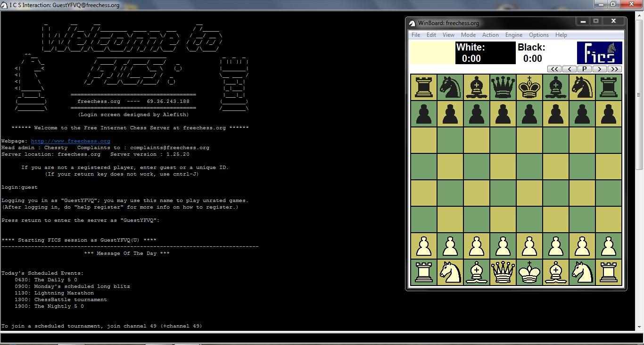644x345 pixels.
Task: Select the white rook on a1
Action: click(423, 272)
